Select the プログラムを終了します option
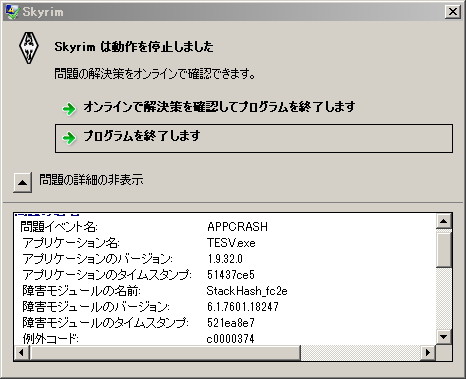The width and height of the screenshot is (466, 379). [254, 138]
